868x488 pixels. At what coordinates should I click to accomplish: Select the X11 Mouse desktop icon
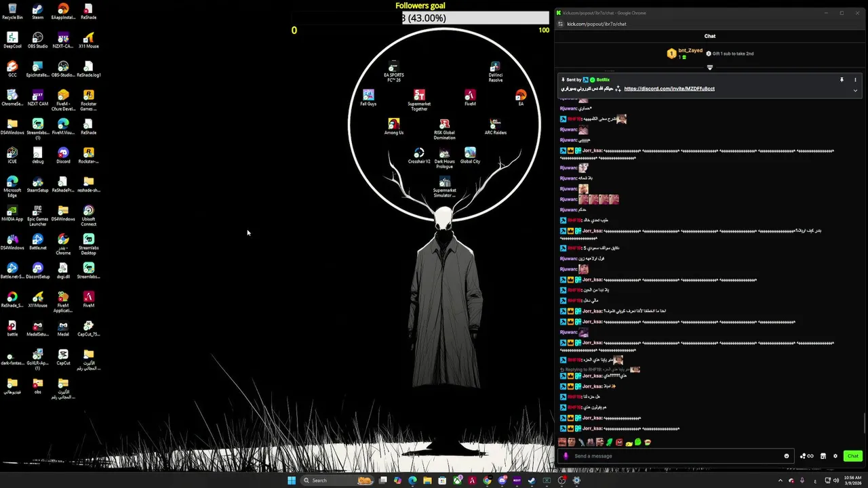pos(88,41)
